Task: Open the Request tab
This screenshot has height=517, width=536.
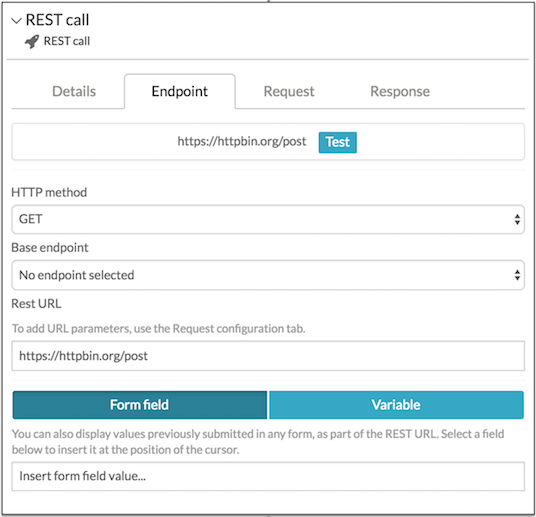Action: (x=289, y=91)
